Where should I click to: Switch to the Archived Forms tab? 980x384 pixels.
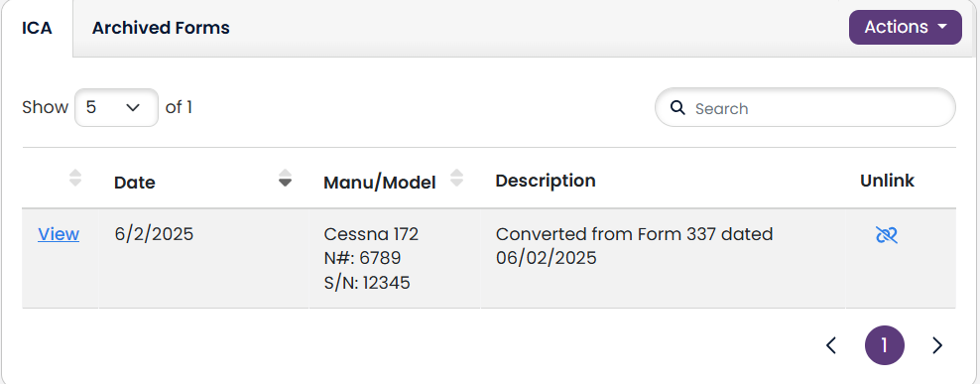(161, 28)
